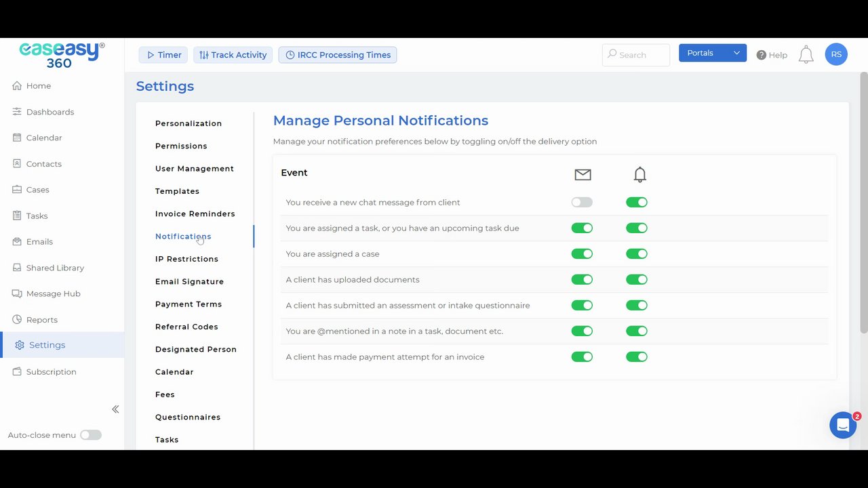Click the Reports pie chart icon
Image resolution: width=868 pixels, height=488 pixels.
[17, 320]
